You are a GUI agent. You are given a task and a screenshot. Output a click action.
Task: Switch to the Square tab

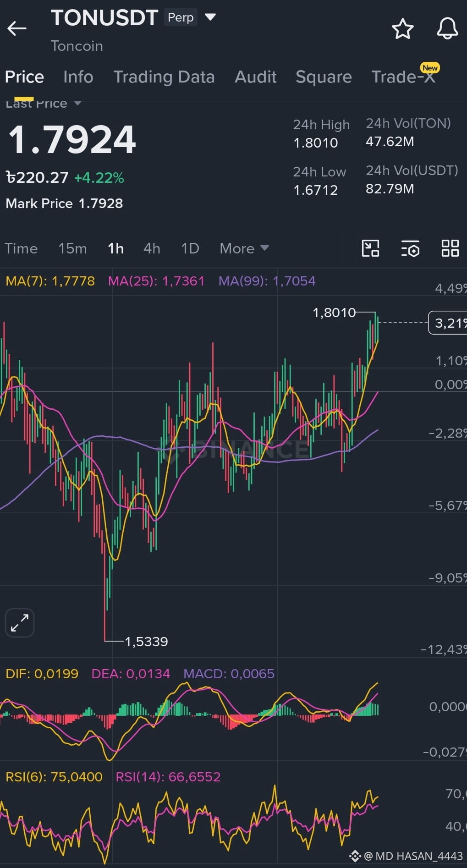(x=324, y=77)
